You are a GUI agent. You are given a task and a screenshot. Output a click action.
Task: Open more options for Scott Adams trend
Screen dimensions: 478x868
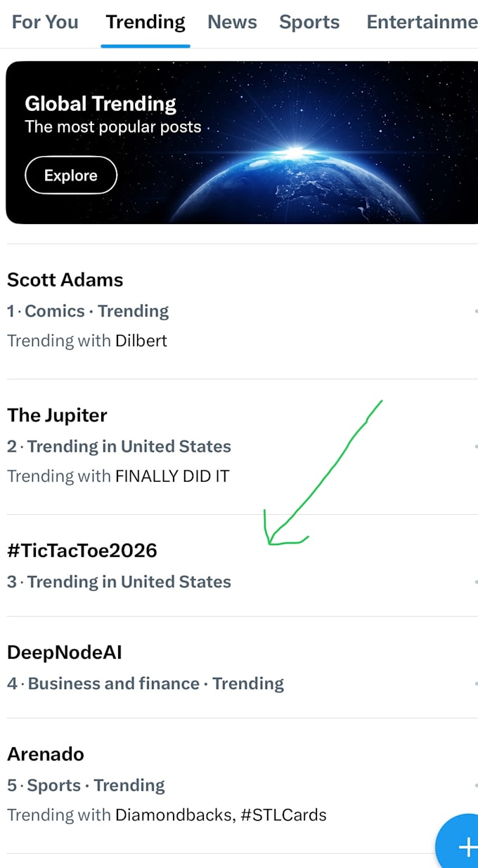point(475,310)
